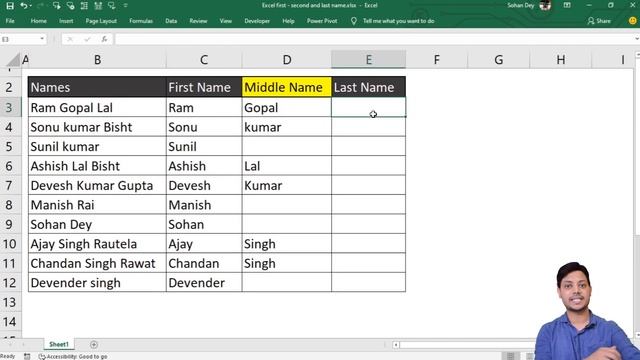640x360 pixels.
Task: Open the Help ribbon tab
Action: 289,21
